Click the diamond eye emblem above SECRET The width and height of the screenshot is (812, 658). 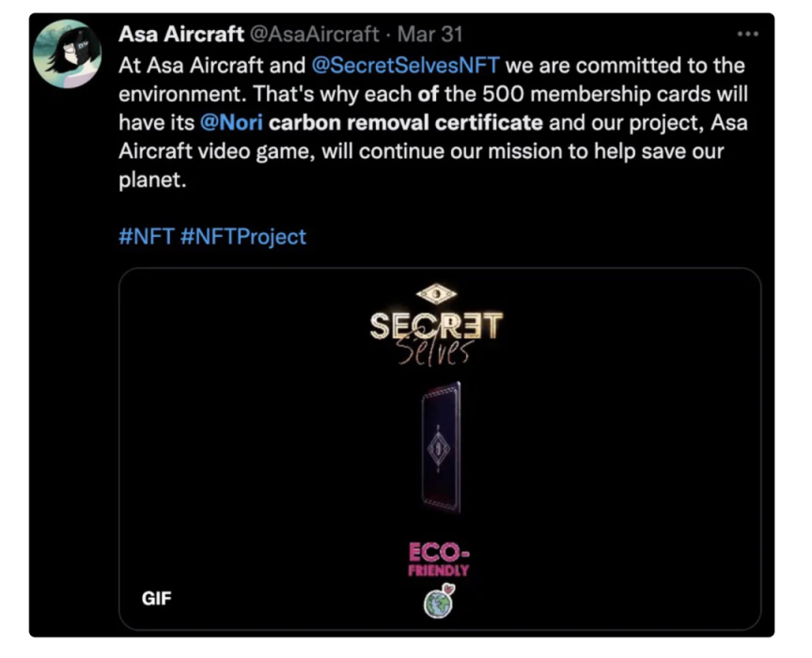pyautogui.click(x=437, y=294)
